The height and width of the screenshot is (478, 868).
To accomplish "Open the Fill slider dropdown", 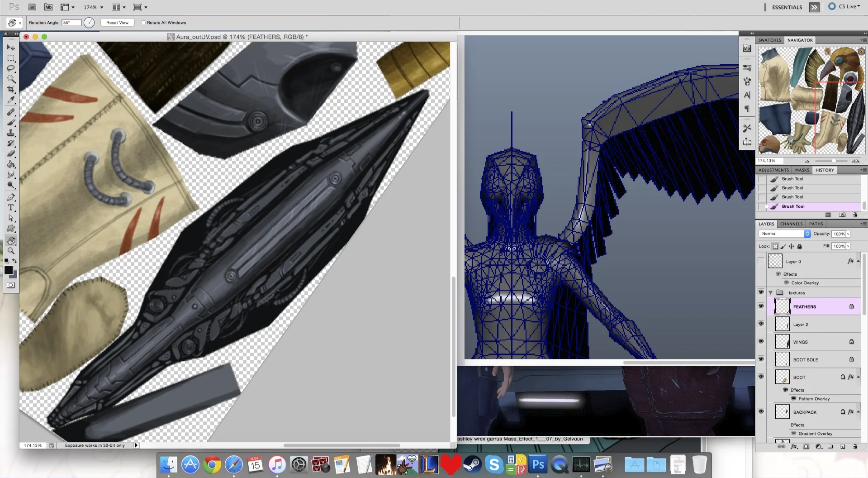I will pyautogui.click(x=848, y=246).
